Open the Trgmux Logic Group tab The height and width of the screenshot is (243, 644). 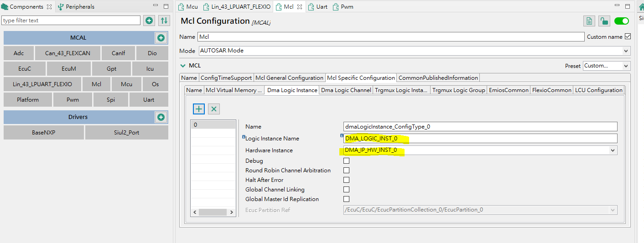coord(458,90)
